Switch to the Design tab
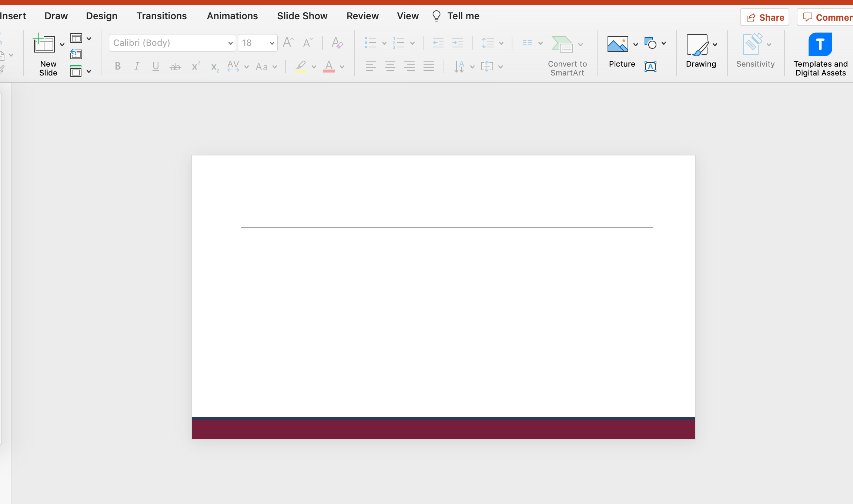853x504 pixels. click(x=101, y=16)
